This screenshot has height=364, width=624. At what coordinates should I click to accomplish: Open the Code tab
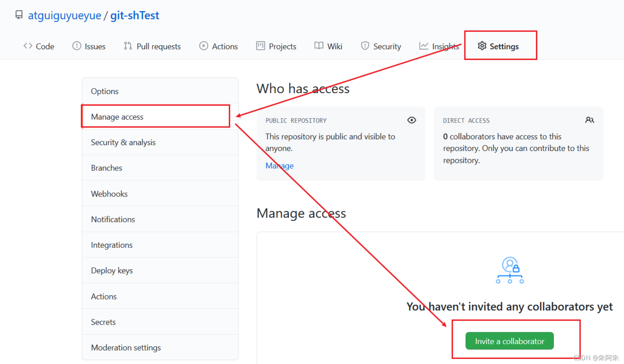(x=39, y=46)
